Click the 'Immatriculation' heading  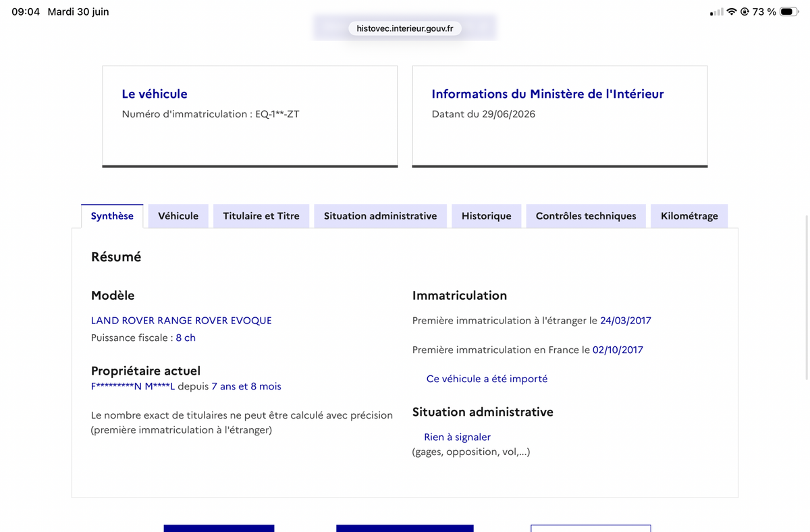[460, 295]
